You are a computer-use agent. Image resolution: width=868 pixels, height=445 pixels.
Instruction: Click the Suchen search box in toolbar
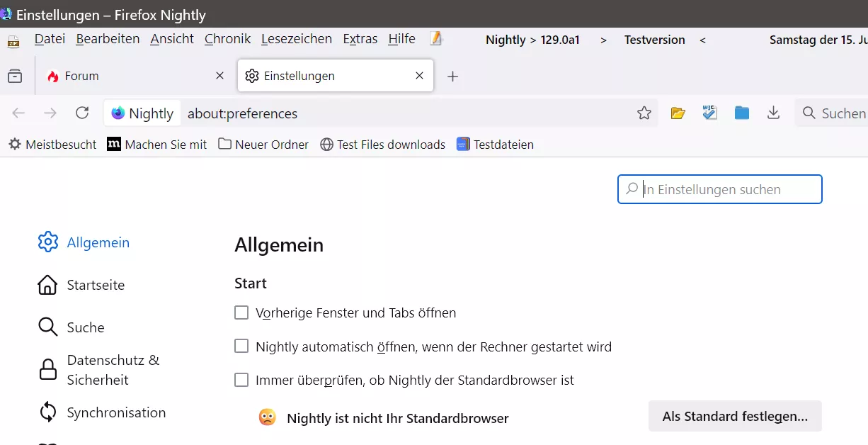pyautogui.click(x=831, y=113)
